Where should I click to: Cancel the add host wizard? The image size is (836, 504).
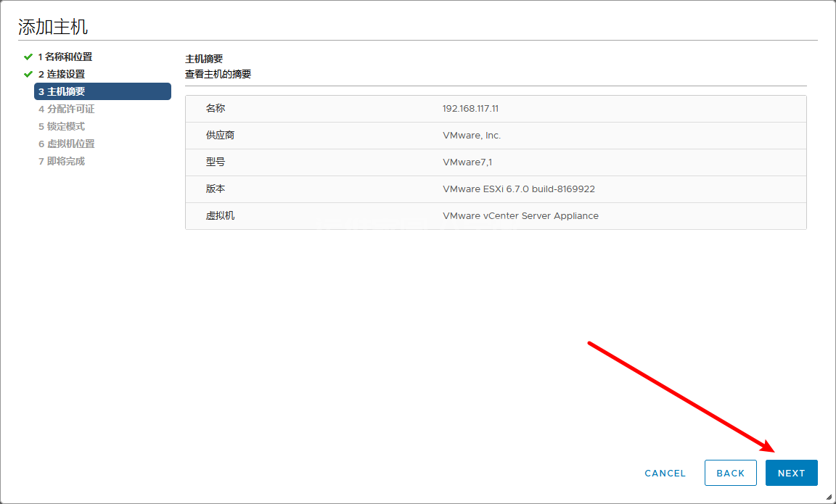(665, 473)
